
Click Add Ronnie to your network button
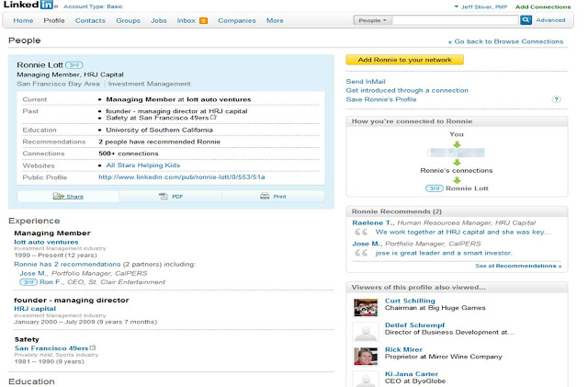[404, 60]
